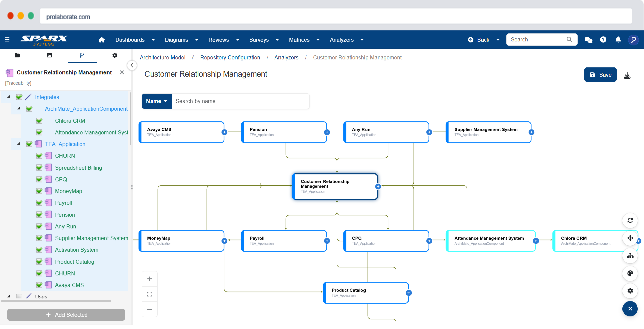Go to the home page icon
This screenshot has width=644, height=329.
[102, 40]
